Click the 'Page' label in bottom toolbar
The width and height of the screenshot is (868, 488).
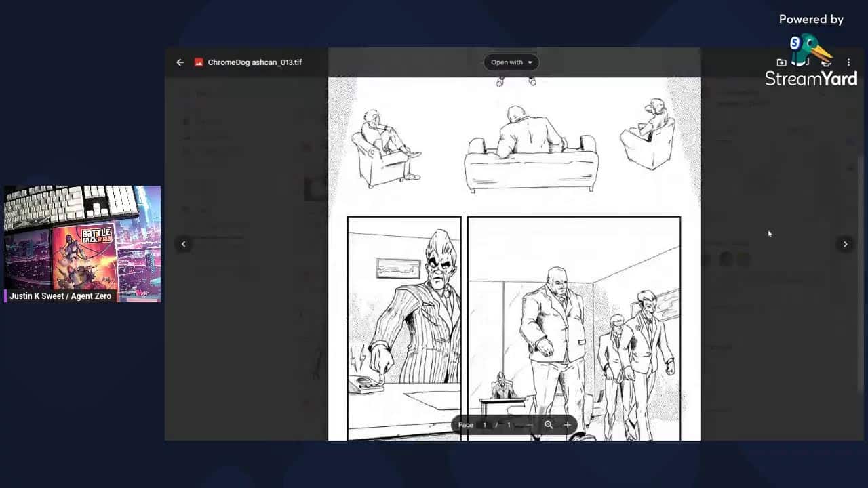465,425
